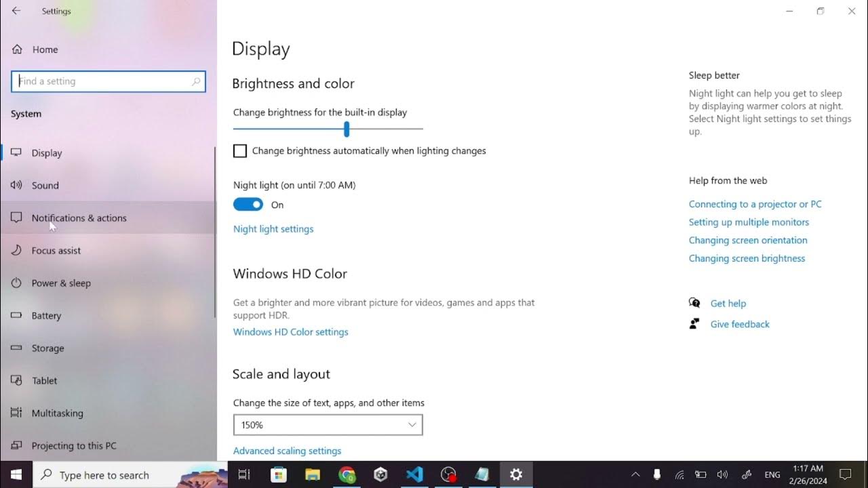Open Advanced scaling settings link

pyautogui.click(x=288, y=451)
